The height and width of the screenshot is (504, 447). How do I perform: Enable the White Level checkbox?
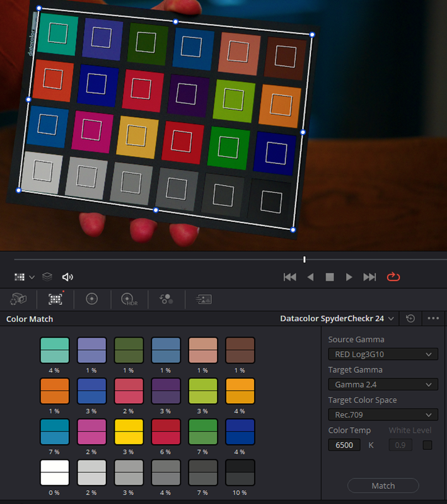(427, 445)
